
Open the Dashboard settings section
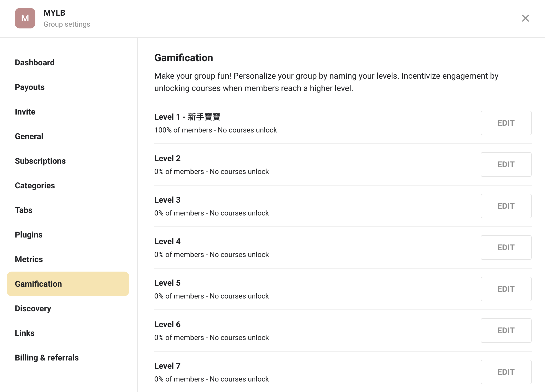35,63
